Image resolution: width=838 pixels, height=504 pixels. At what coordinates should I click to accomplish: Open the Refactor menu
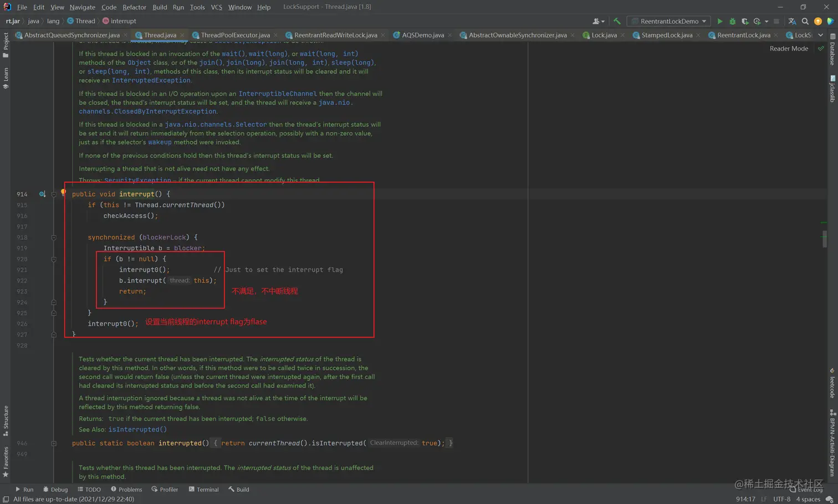(x=134, y=7)
